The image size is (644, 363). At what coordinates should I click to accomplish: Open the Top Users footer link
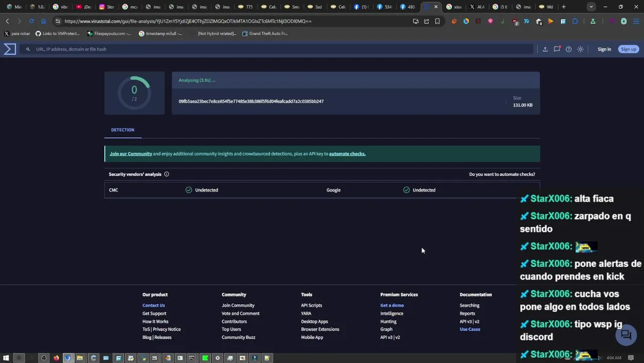click(231, 330)
